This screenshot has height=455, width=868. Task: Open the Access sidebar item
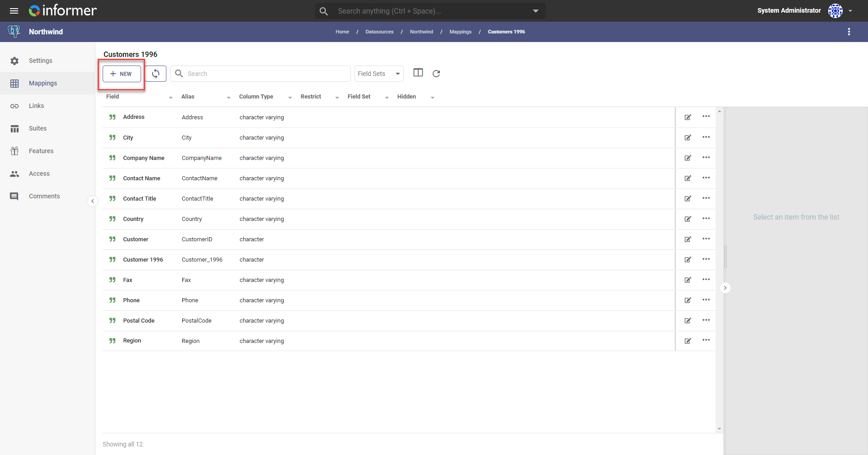click(x=47, y=174)
